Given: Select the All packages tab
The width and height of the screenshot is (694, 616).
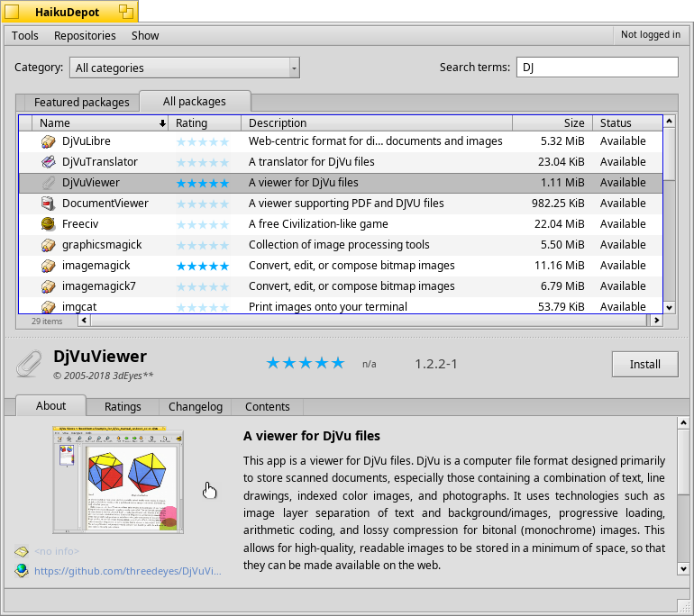Looking at the screenshot, I should [195, 102].
